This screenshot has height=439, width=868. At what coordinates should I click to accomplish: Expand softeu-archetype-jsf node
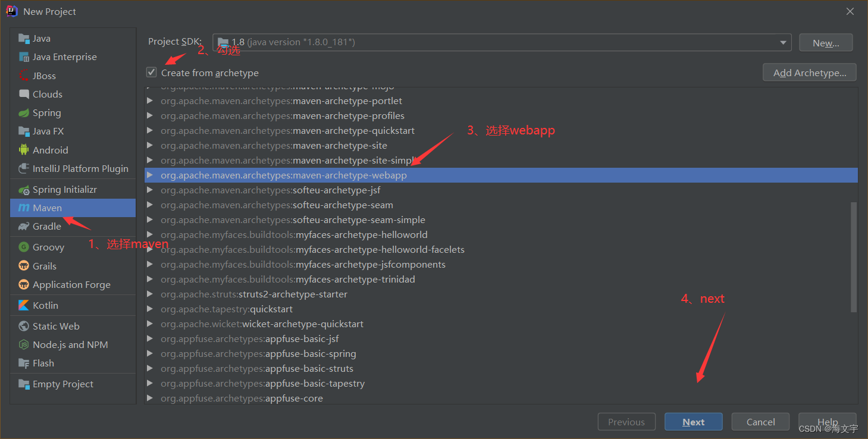pyautogui.click(x=150, y=190)
